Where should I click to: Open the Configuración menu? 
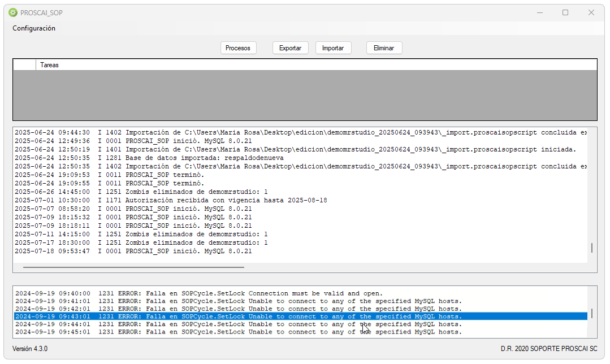click(34, 28)
